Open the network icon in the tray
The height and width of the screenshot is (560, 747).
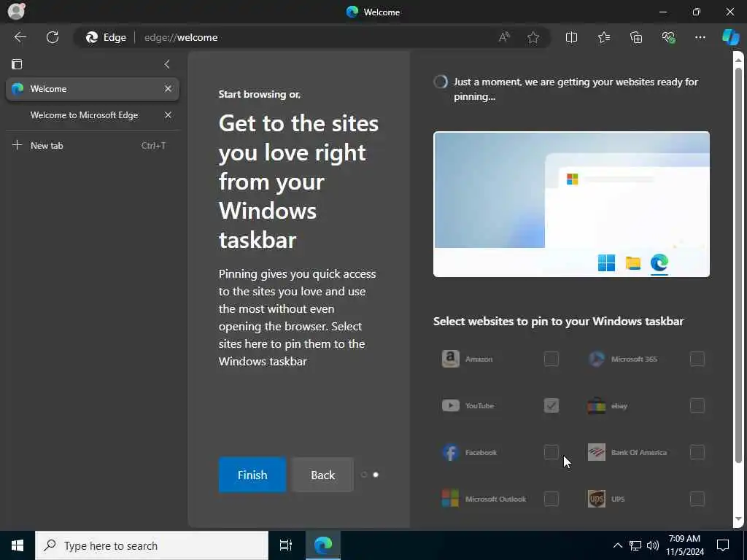[635, 545]
